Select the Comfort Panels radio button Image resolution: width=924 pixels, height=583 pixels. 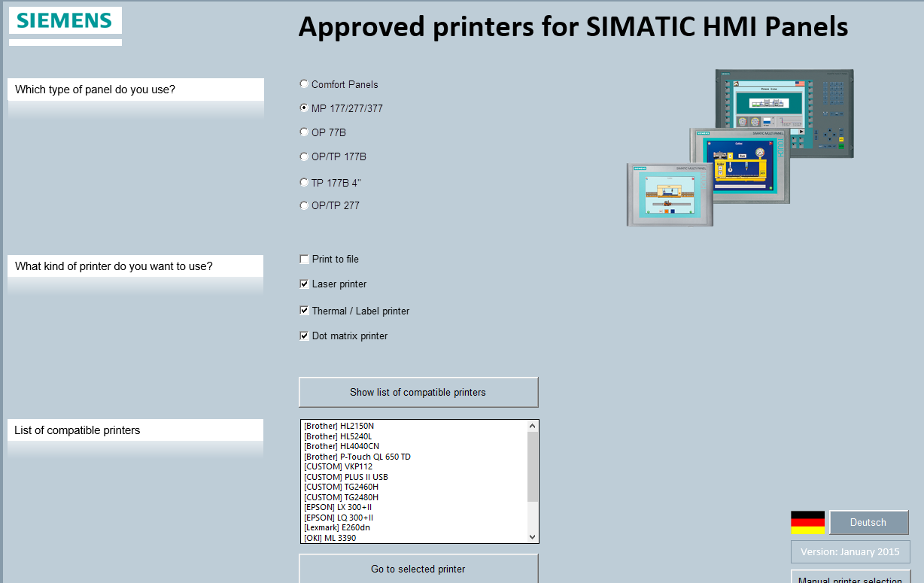[x=304, y=84]
